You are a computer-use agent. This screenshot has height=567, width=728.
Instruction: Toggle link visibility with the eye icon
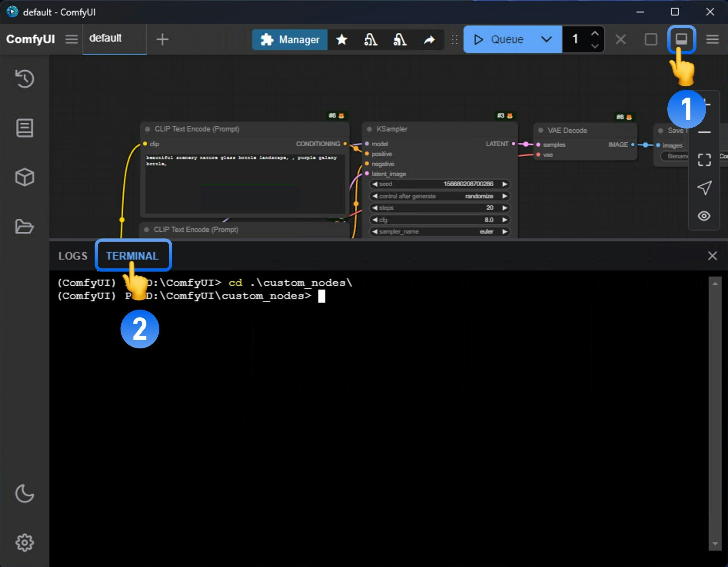[x=704, y=216]
